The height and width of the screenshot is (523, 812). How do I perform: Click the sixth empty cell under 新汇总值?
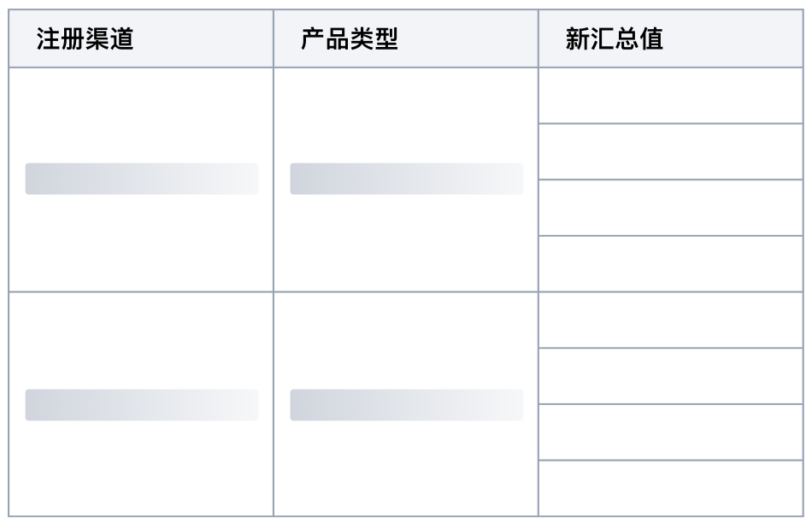click(671, 376)
